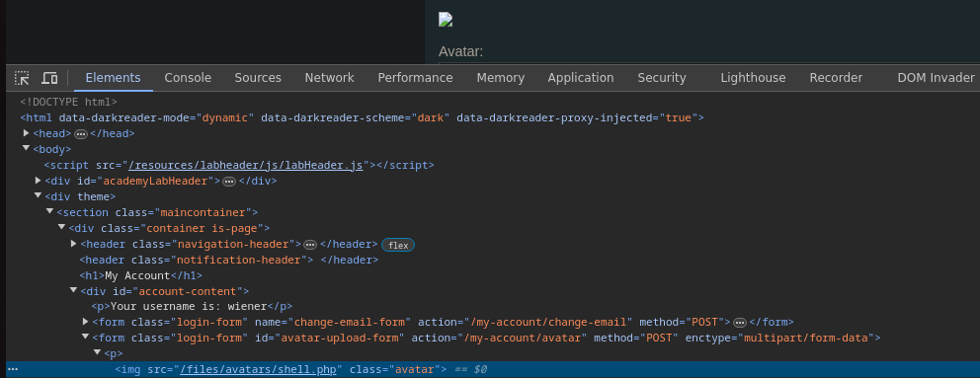Expand the academyLabHeader div arrow
Viewport: 980px width, 378px height.
point(39,181)
